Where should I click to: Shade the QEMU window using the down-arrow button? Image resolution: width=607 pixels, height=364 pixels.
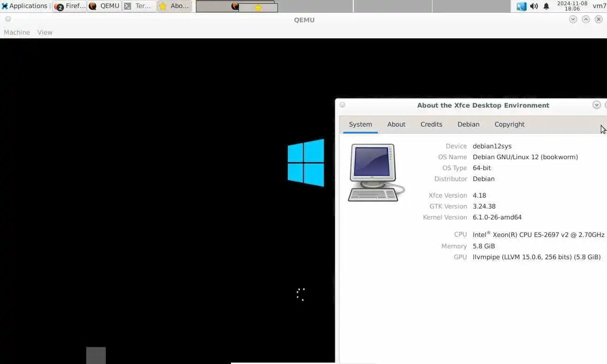pos(573,19)
